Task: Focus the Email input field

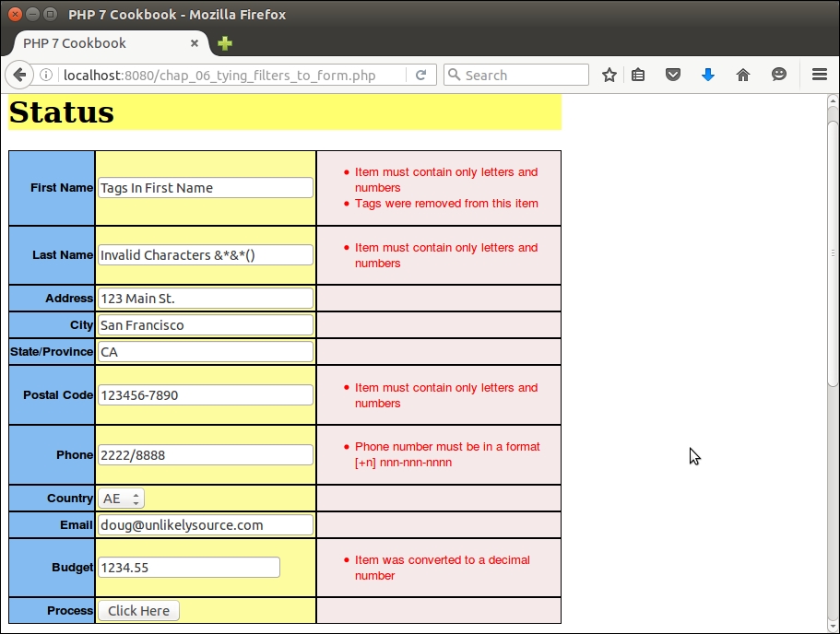Action: (205, 525)
